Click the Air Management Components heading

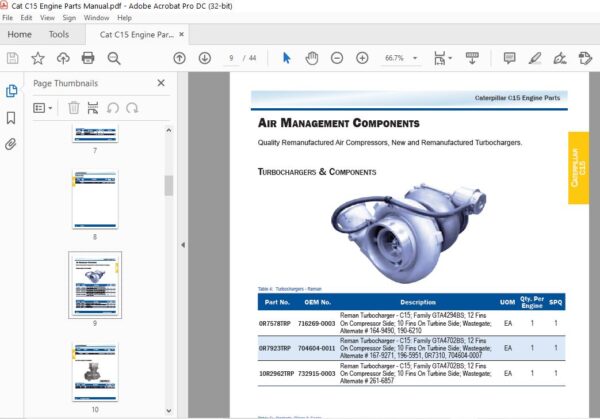pyautogui.click(x=339, y=123)
